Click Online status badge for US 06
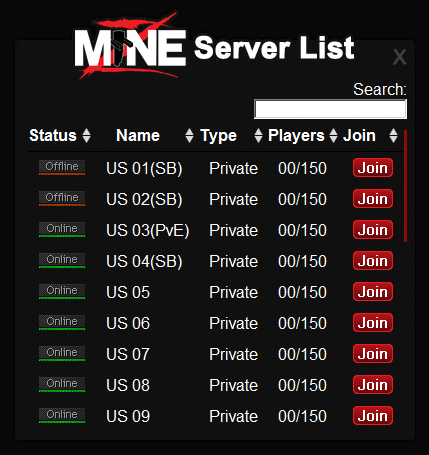 click(x=62, y=322)
